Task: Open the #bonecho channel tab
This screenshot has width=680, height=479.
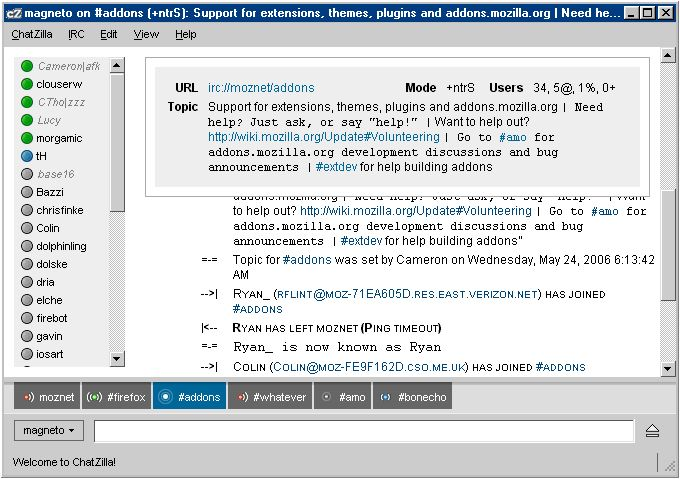Action: click(x=412, y=397)
